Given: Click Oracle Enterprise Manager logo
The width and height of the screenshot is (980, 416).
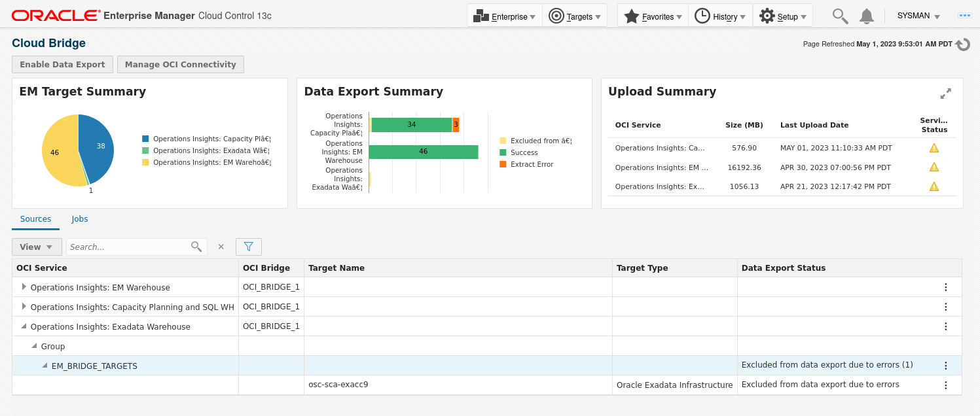Looking at the screenshot, I should 141,15.
